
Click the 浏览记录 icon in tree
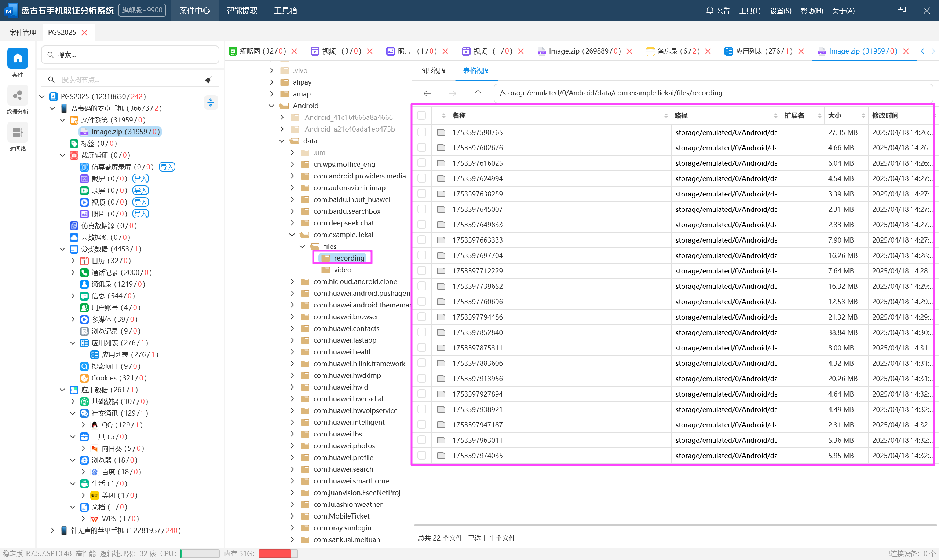pos(84,331)
